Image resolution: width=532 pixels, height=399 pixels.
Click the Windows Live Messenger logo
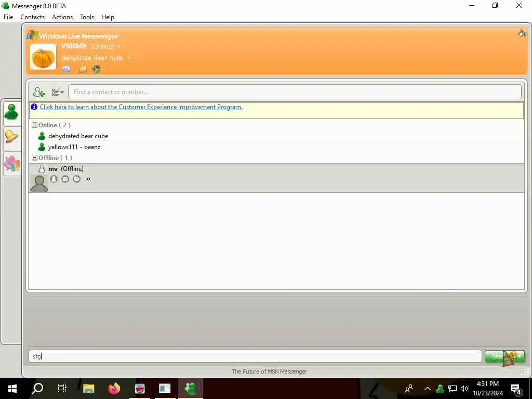coord(73,36)
